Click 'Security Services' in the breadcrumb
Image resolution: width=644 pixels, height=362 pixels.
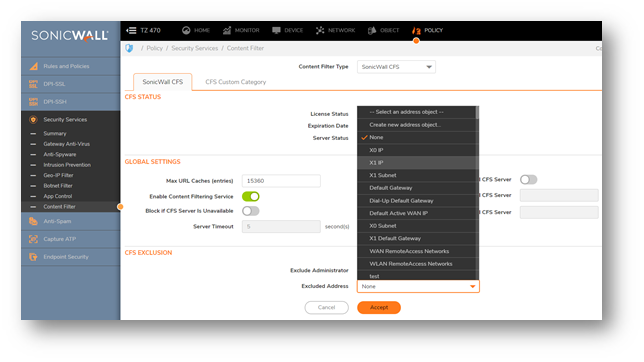point(195,48)
